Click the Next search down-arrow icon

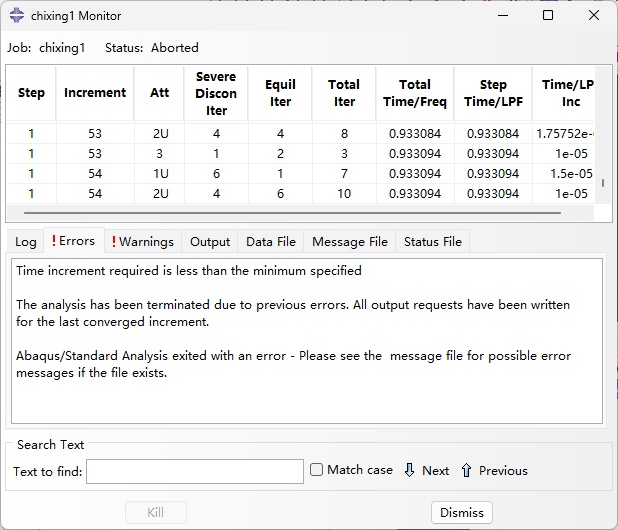tap(409, 470)
